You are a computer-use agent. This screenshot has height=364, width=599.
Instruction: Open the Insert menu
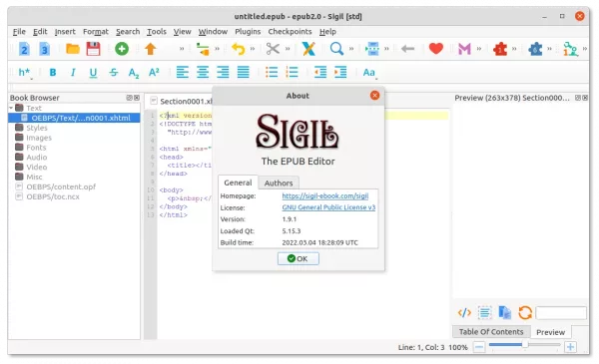pyautogui.click(x=65, y=32)
